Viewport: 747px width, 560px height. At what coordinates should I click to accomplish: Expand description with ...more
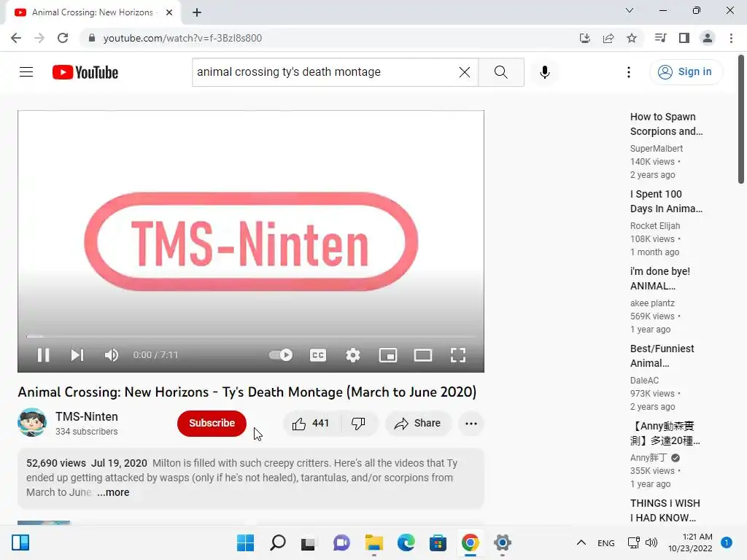113,492
